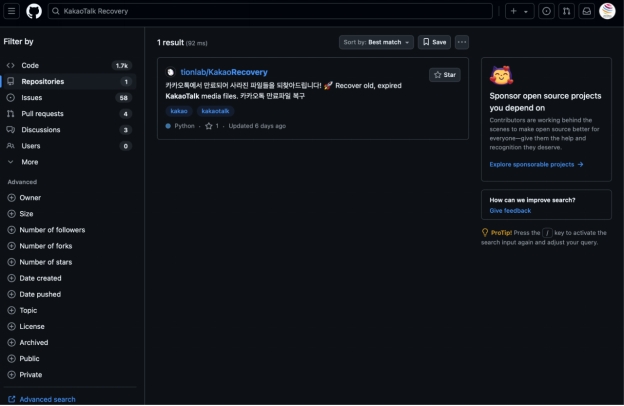The height and width of the screenshot is (406, 624).
Task: Open notifications inbox icon
Action: 587,11
